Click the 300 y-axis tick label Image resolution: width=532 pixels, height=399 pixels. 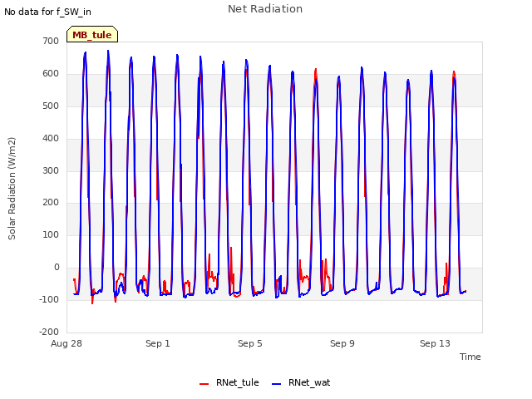coord(51,170)
